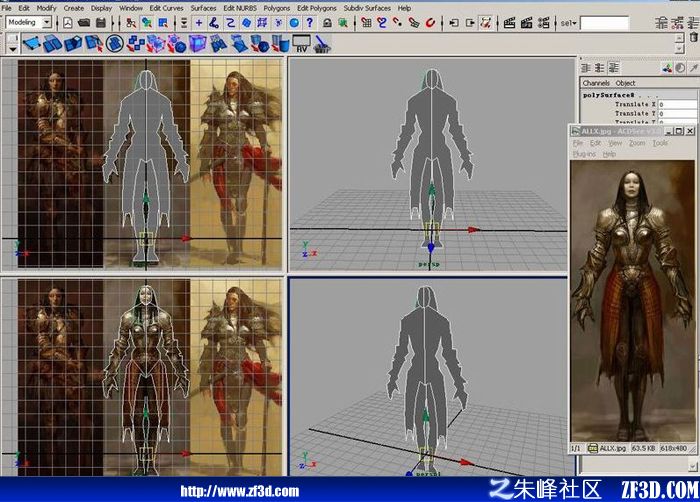The width and height of the screenshot is (700, 502).
Task: Enable snap to points icon
Action: point(398,23)
